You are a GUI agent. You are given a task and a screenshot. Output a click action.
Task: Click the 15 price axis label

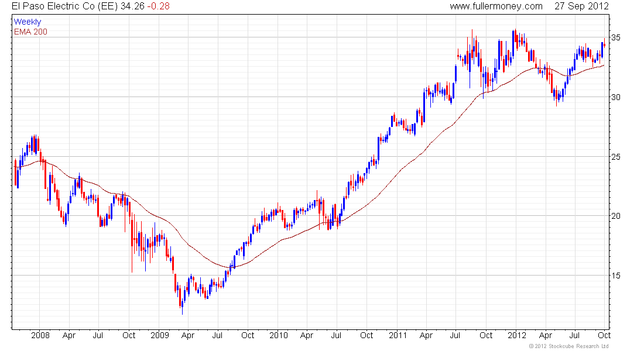[616, 276]
